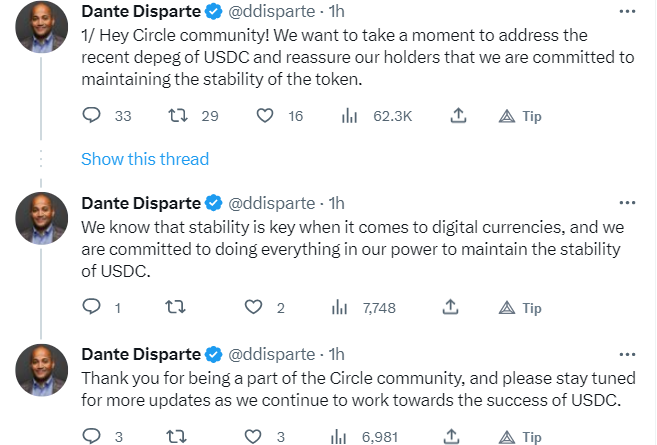Like the tweet with 2 likes

point(254,308)
